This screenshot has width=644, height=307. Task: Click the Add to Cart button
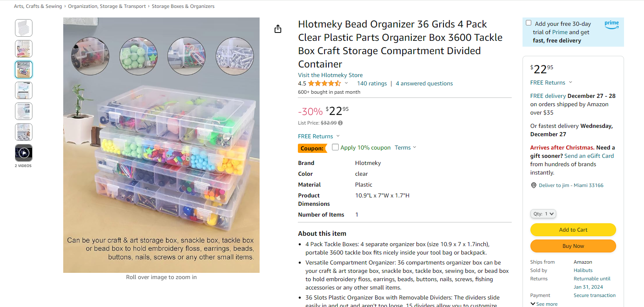pyautogui.click(x=573, y=230)
